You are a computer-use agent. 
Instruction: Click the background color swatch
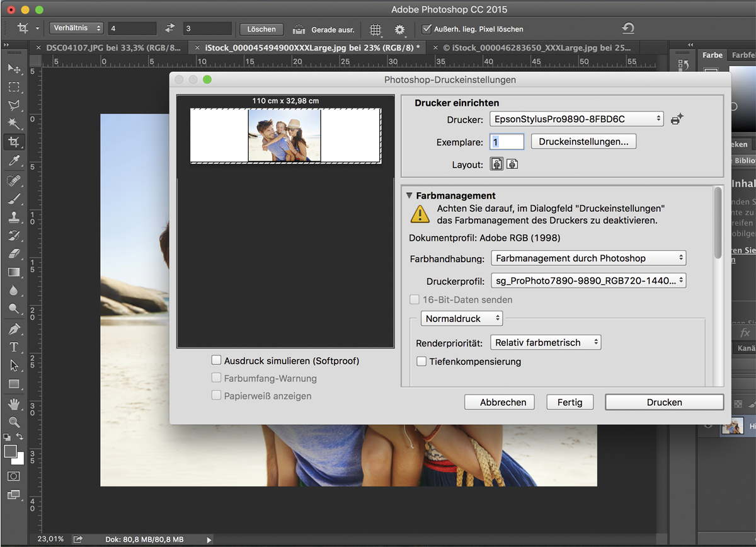[x=20, y=461]
